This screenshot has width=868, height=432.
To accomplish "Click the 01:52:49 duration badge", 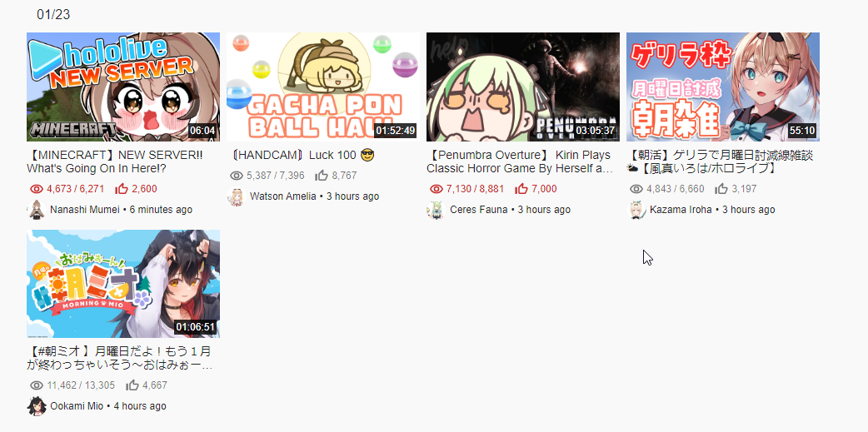I will pyautogui.click(x=395, y=131).
